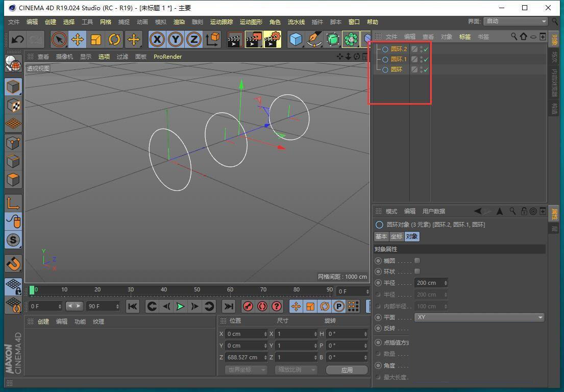The image size is (564, 392).
Task: Select the Live Selection arrow tool
Action: coord(59,39)
